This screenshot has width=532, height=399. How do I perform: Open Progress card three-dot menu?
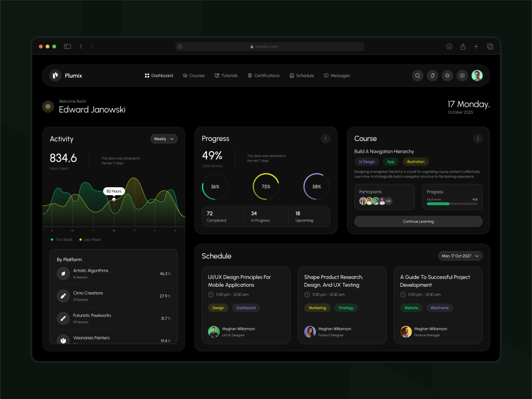pyautogui.click(x=326, y=138)
